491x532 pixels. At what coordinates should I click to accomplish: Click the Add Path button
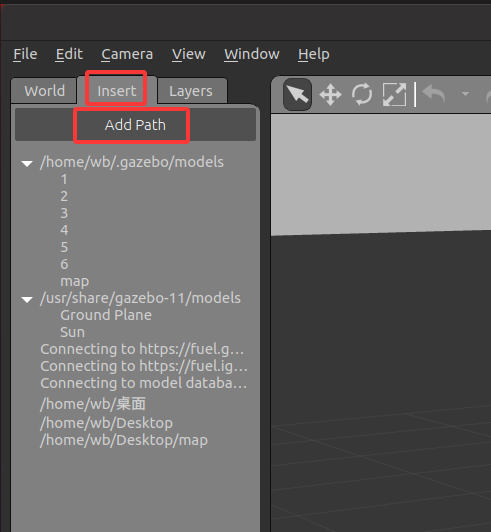click(x=135, y=125)
